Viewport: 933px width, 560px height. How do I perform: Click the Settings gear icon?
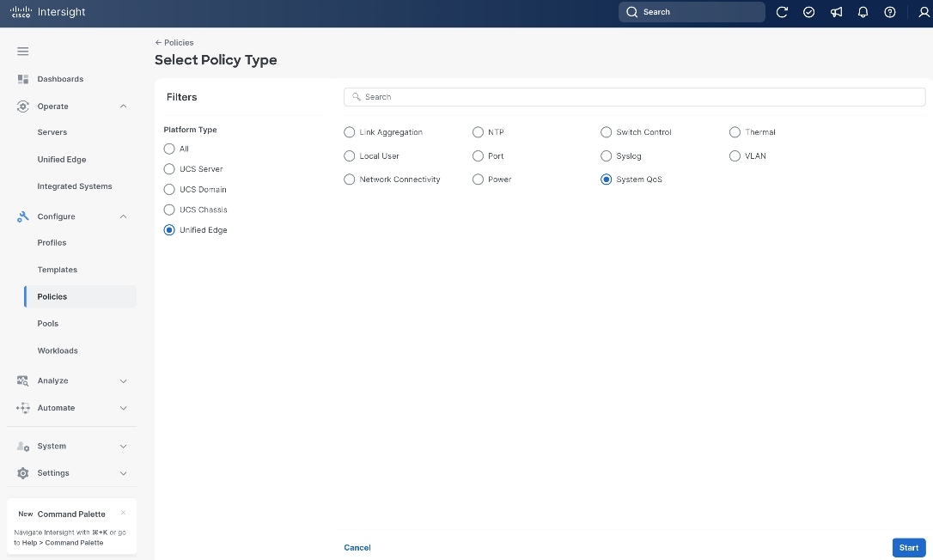coord(23,473)
